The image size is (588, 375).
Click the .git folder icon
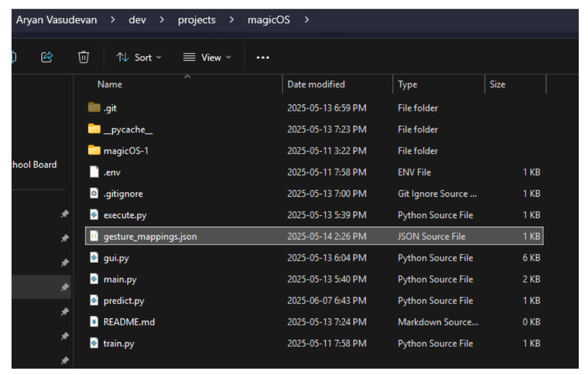pyautogui.click(x=94, y=107)
